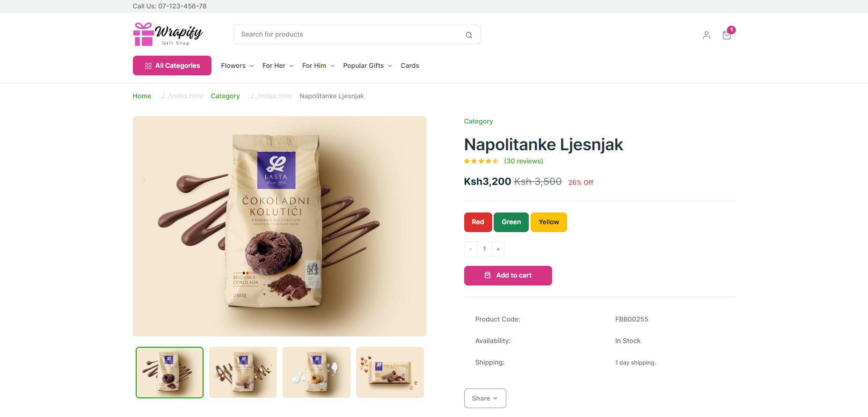Pick the Yellow color option
The width and height of the screenshot is (868, 417).
click(x=548, y=222)
